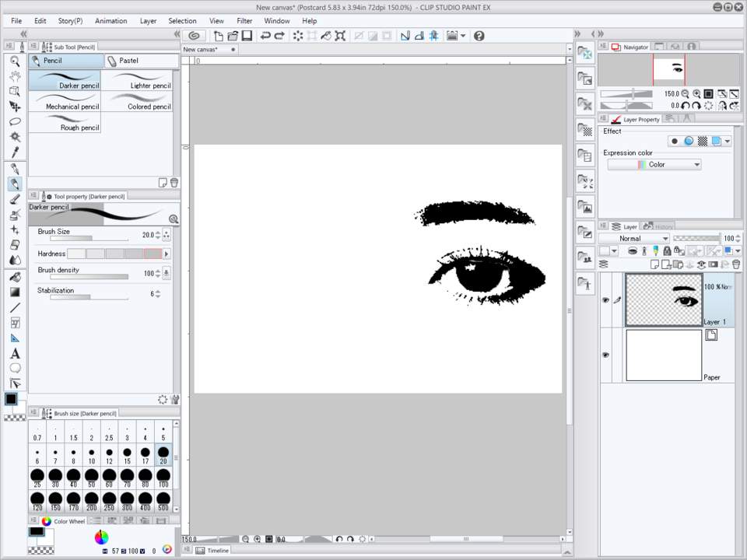Pick the Eyedropper tool
The height and width of the screenshot is (560, 747).
15,152
